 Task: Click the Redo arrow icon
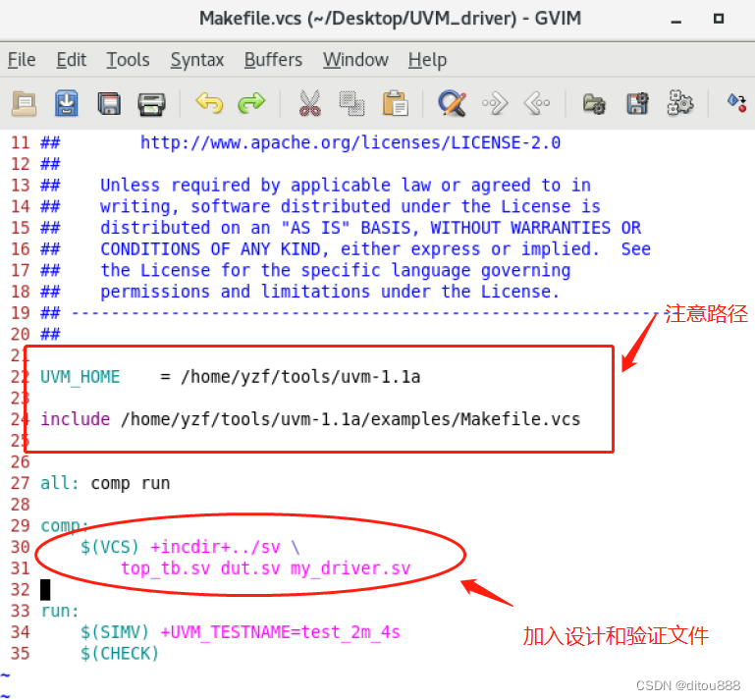coord(251,103)
